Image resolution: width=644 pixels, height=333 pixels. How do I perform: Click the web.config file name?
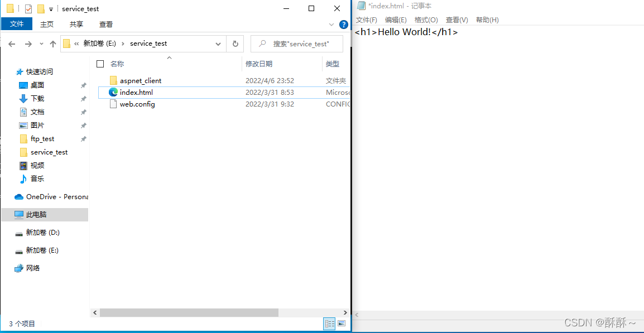point(137,104)
